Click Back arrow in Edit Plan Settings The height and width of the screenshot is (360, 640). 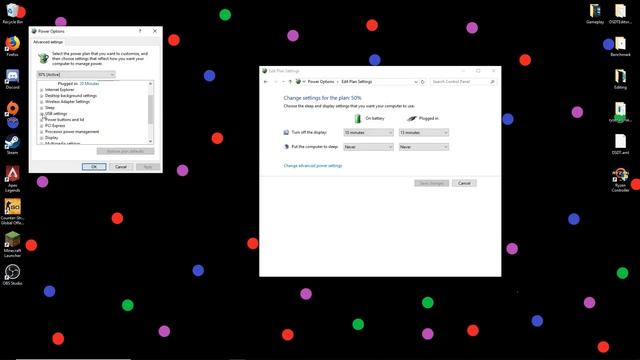click(266, 82)
